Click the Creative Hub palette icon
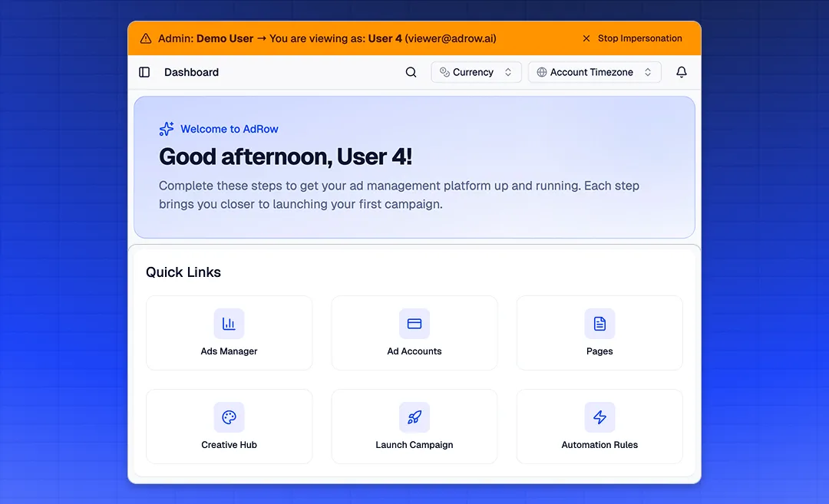Screen dimensions: 829x504 [229, 417]
